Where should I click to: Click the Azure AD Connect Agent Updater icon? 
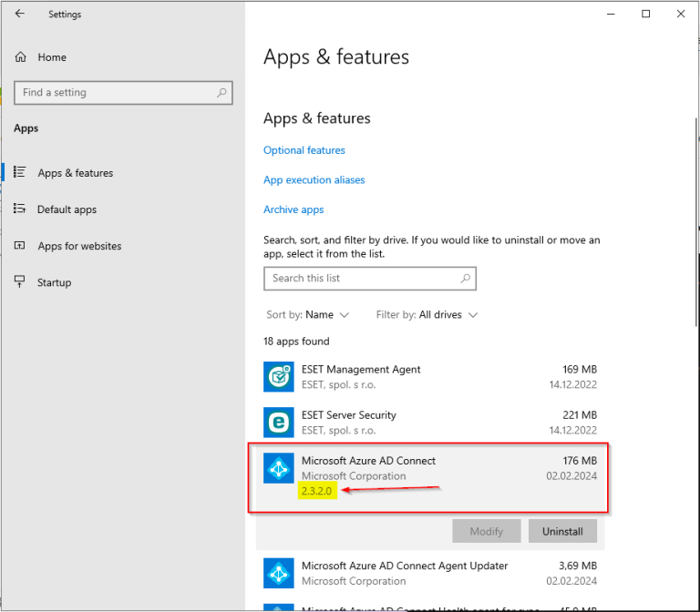tap(279, 573)
